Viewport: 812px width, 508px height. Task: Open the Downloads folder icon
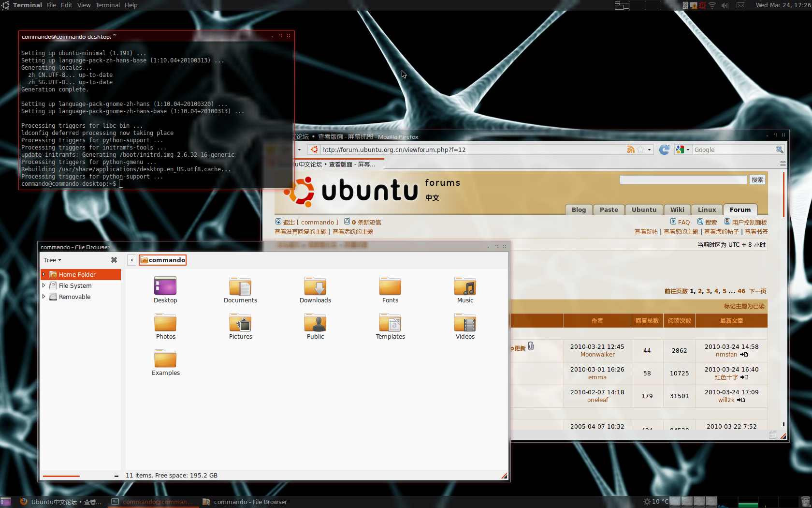click(315, 286)
